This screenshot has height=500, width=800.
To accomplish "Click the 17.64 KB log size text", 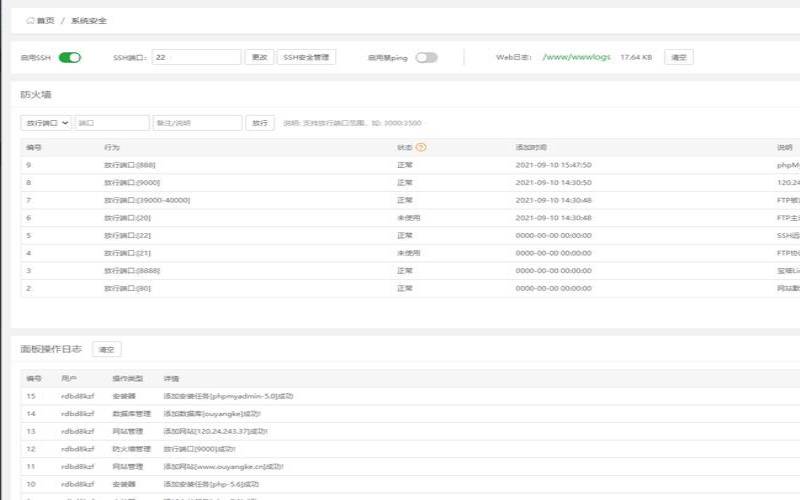I will pos(636,57).
